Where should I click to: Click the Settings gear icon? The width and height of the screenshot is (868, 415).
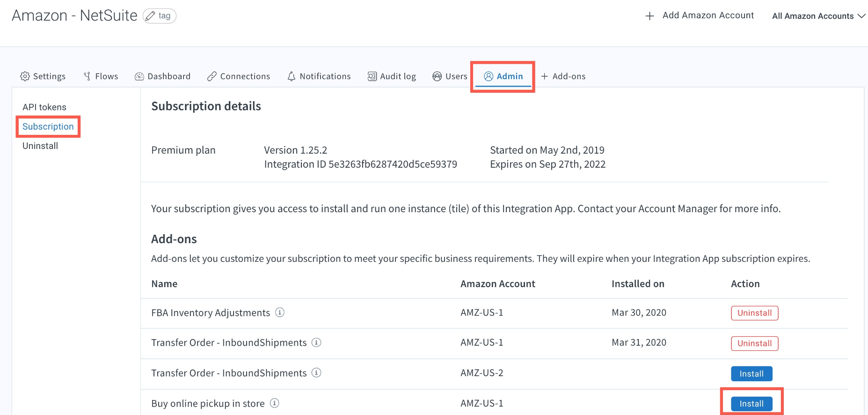pos(25,76)
